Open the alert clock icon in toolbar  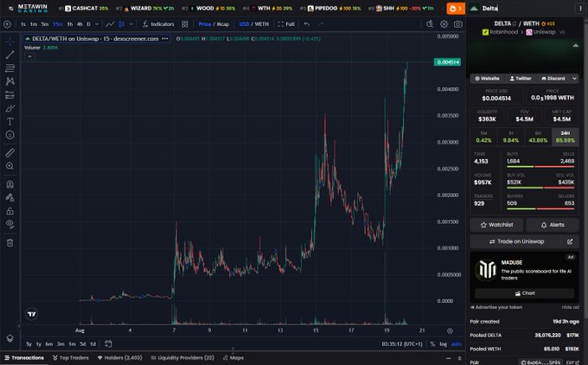click(430, 24)
